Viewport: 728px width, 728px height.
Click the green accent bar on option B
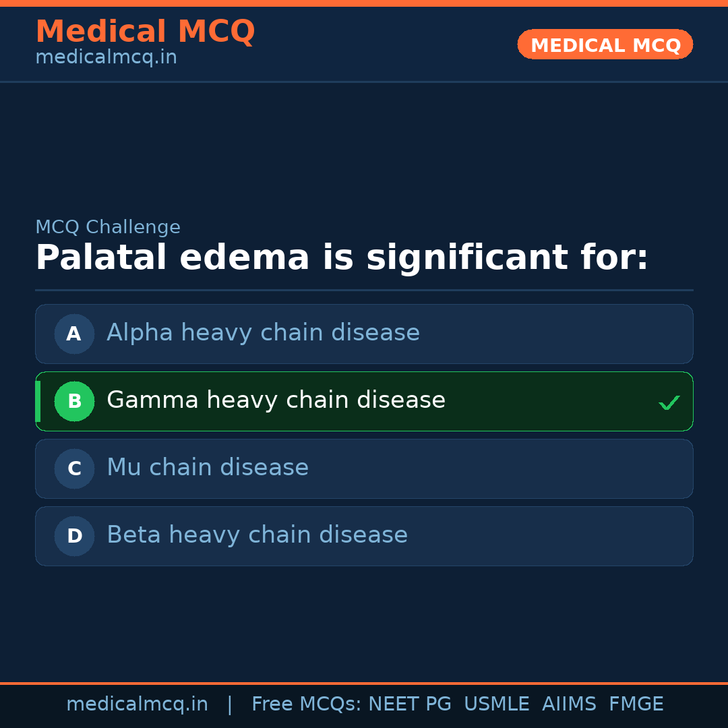(x=38, y=401)
